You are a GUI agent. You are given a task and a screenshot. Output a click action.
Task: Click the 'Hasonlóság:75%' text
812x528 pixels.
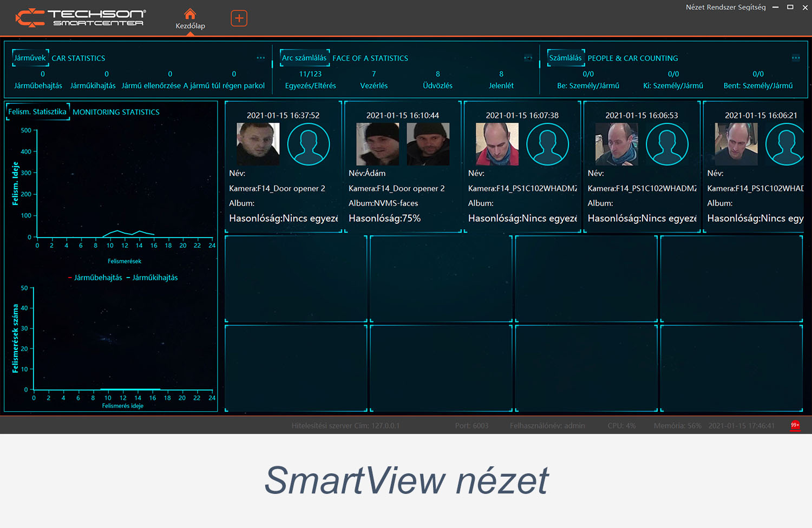point(384,218)
